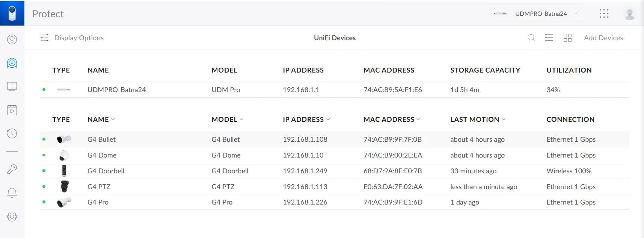Image resolution: width=644 pixels, height=238 pixels.
Task: Open the timelapse history clock icon
Action: click(x=12, y=133)
